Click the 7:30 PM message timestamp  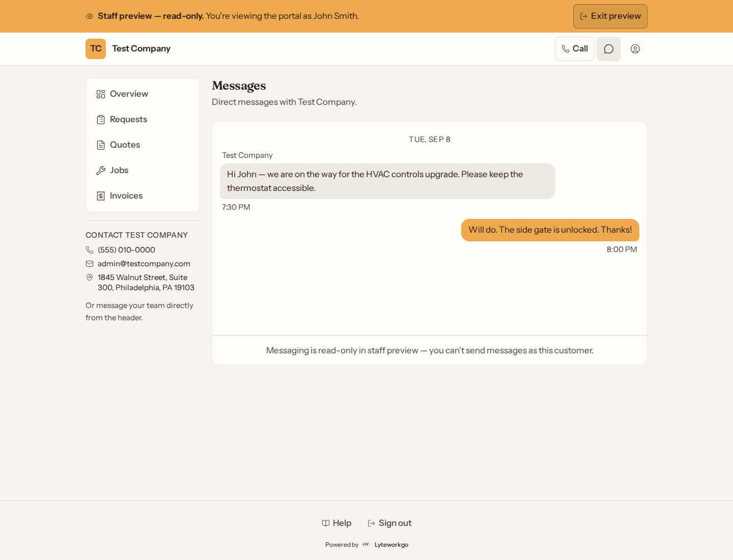236,207
